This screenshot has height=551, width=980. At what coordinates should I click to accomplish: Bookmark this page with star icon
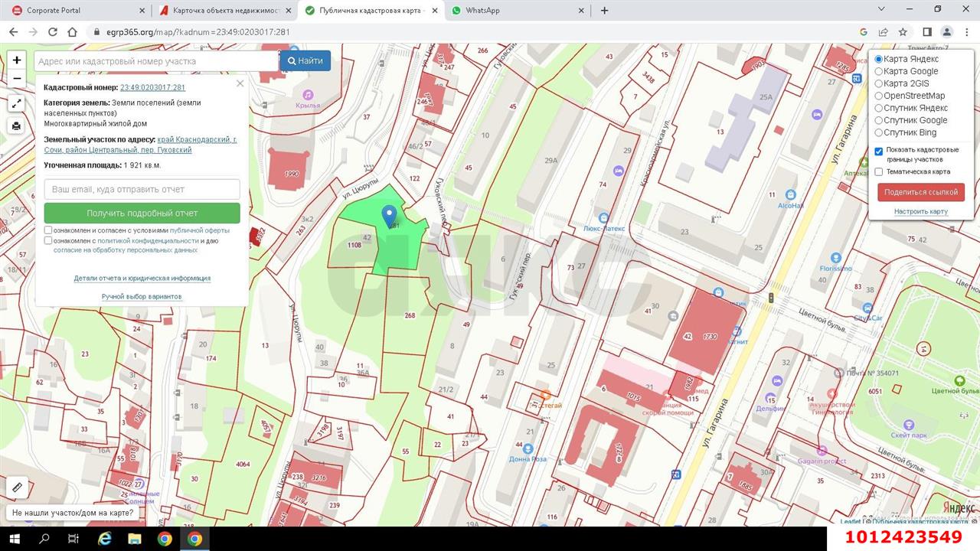point(903,32)
